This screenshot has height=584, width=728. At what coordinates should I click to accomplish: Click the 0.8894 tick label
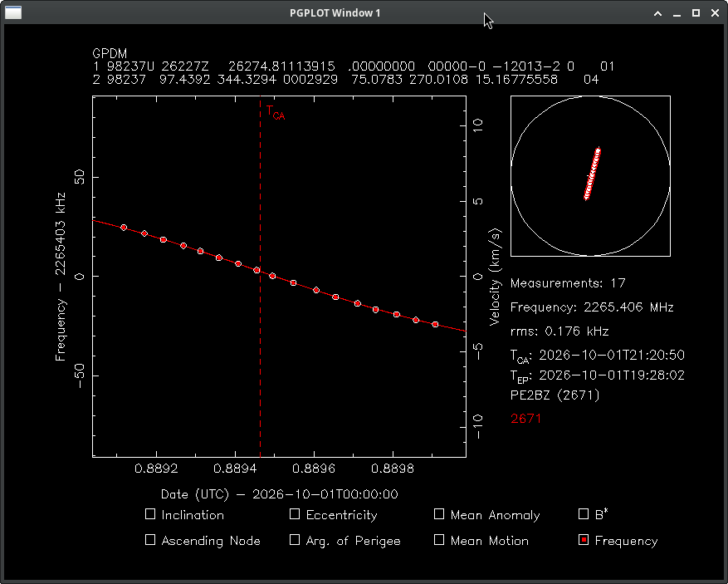click(236, 469)
